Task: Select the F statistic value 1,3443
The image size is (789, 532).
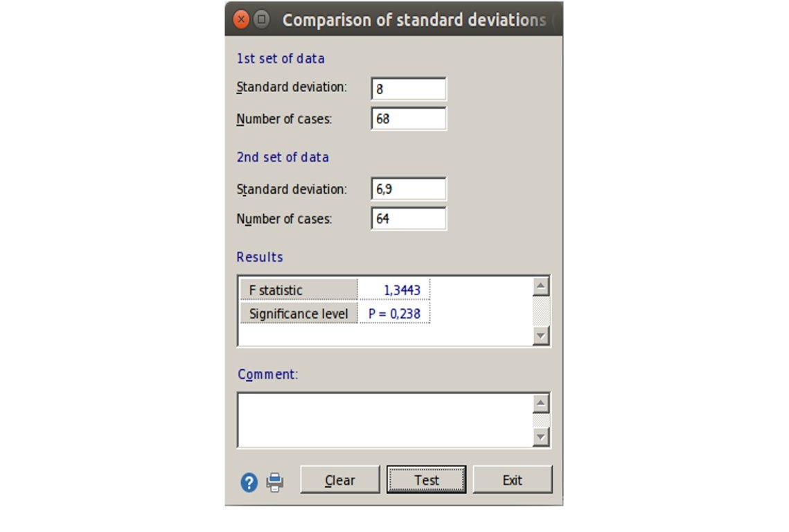Action: (394, 290)
